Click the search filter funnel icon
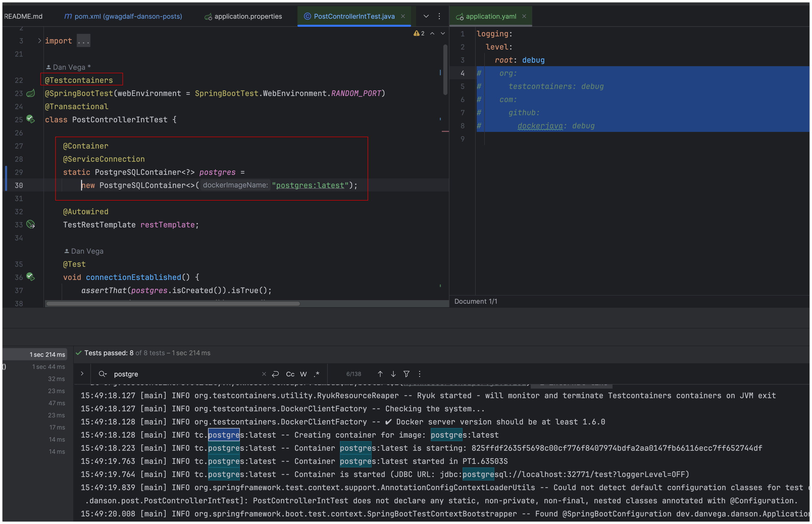Screen dimensions: 812x524 pyautogui.click(x=406, y=374)
